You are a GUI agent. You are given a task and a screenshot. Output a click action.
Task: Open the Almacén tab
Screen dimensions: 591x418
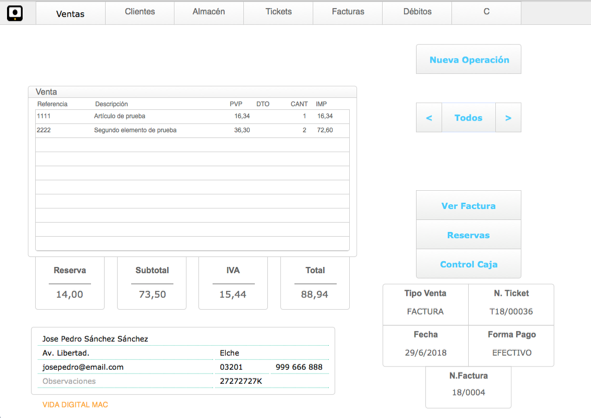click(x=209, y=12)
